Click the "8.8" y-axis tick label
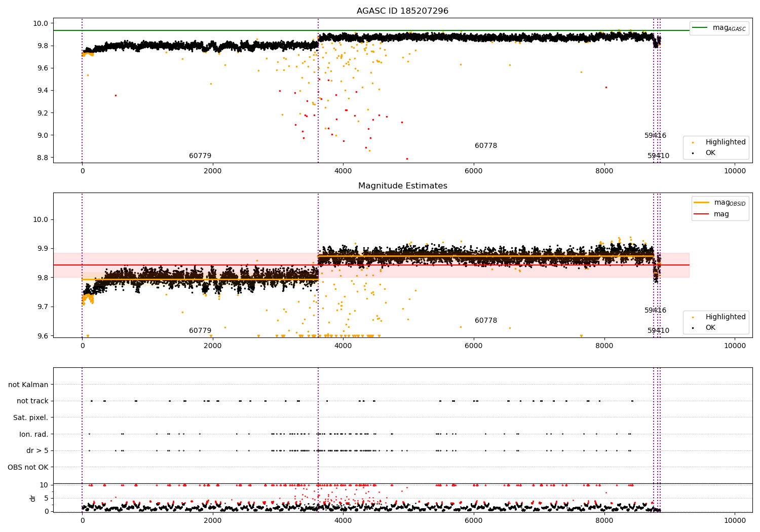Viewport: 760px width, 532px height. click(43, 158)
